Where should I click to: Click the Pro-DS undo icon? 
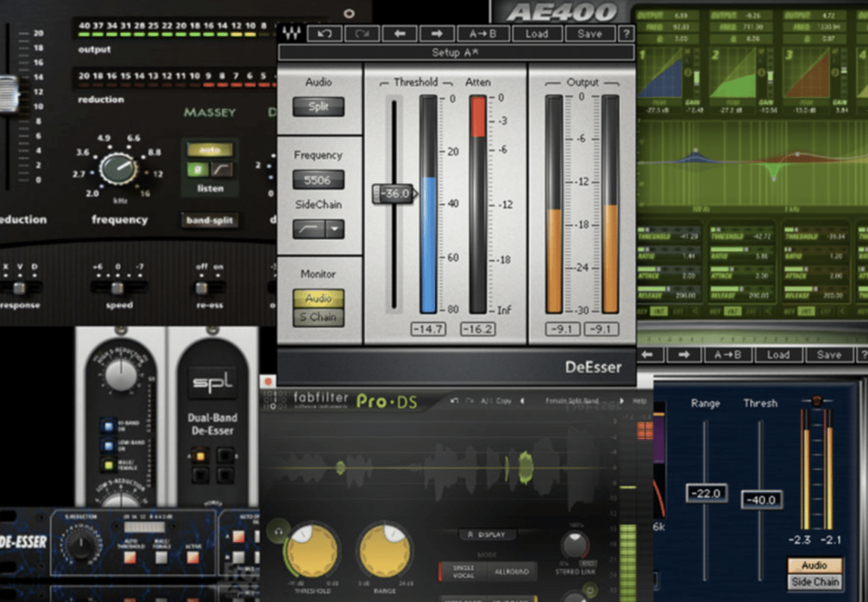454,401
